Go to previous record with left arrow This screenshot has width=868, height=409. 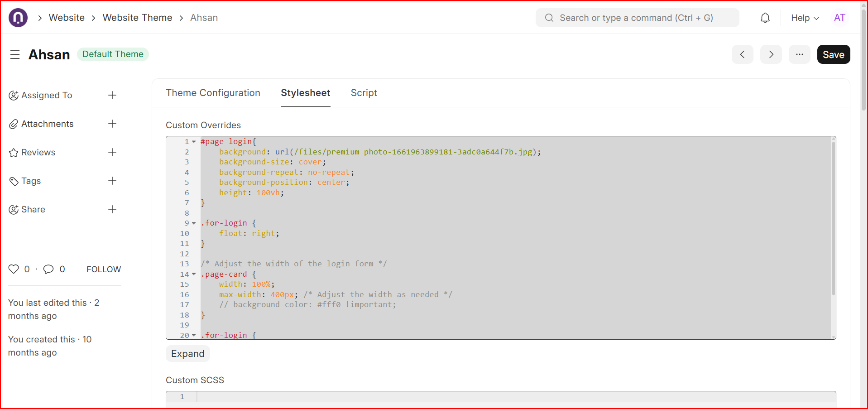742,54
